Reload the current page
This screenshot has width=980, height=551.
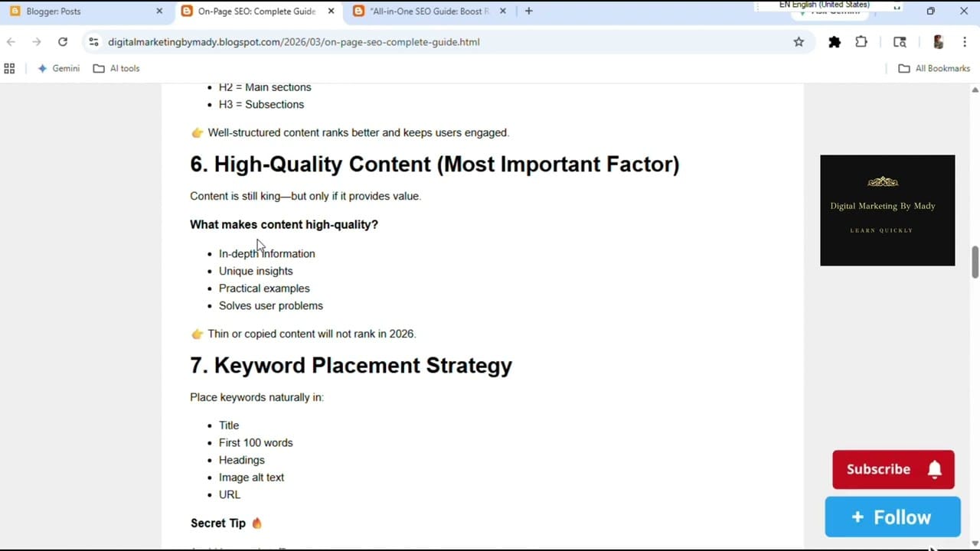63,42
